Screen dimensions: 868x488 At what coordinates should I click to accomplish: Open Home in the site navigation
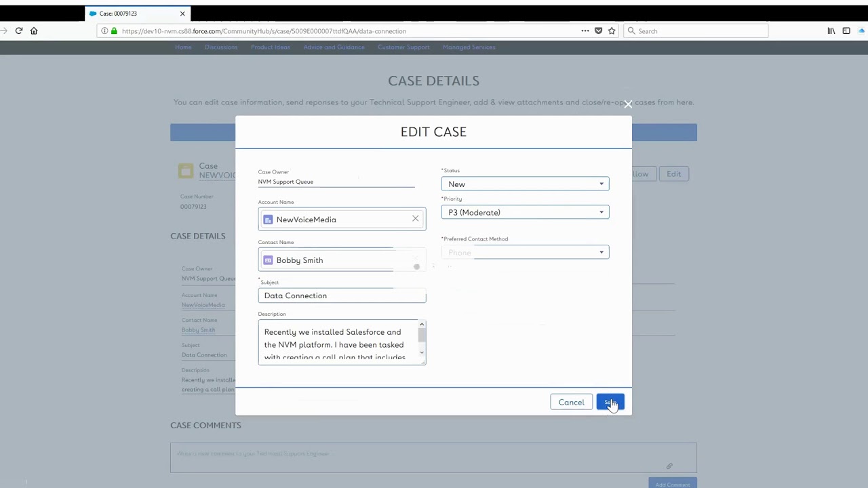(x=183, y=47)
